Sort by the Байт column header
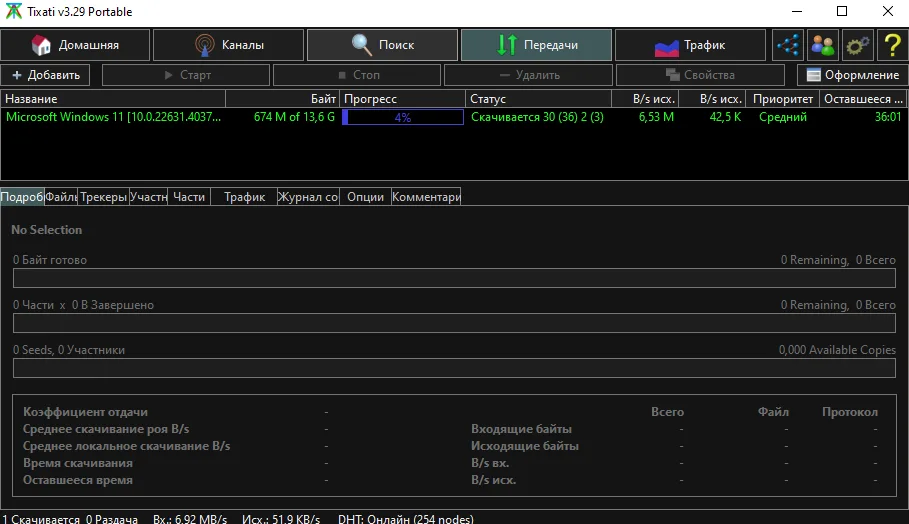 coord(282,99)
